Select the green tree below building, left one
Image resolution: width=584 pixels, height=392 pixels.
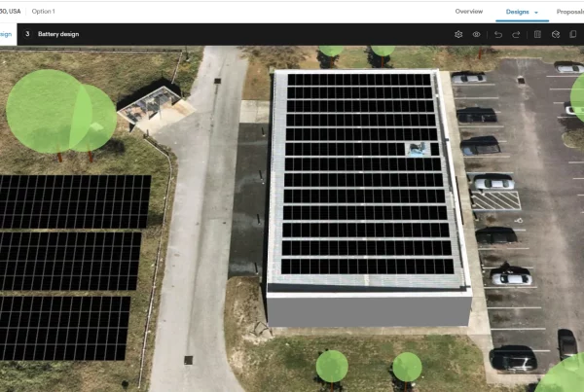331,366
